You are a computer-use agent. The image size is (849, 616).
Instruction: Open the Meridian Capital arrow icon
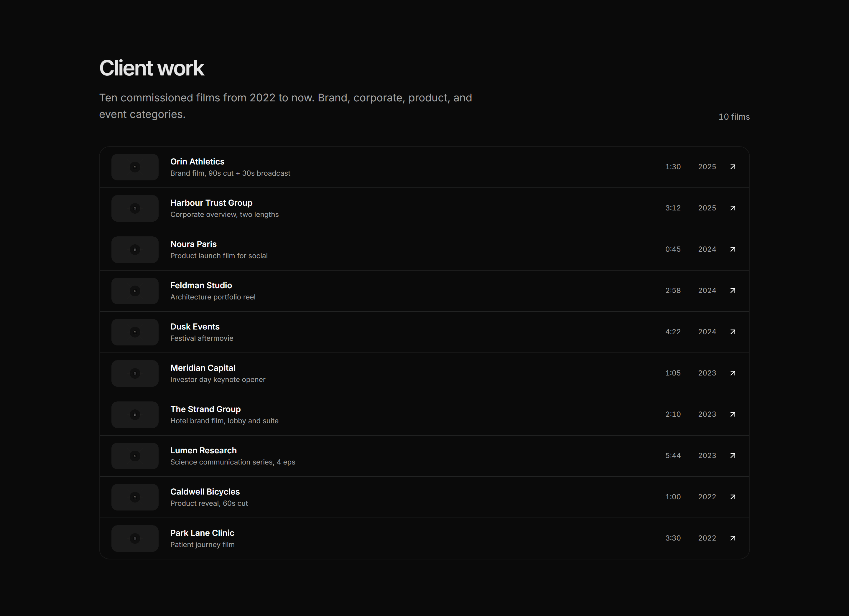point(733,373)
